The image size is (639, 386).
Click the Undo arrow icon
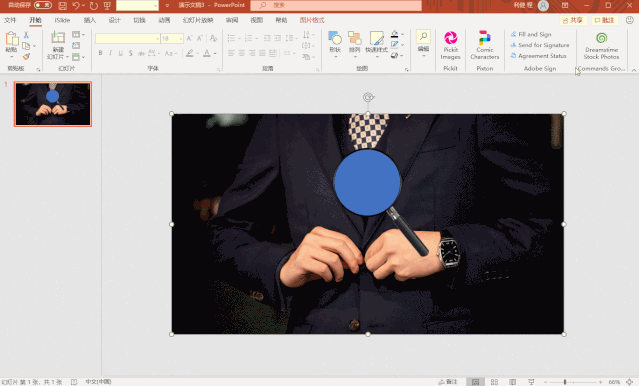coord(76,6)
